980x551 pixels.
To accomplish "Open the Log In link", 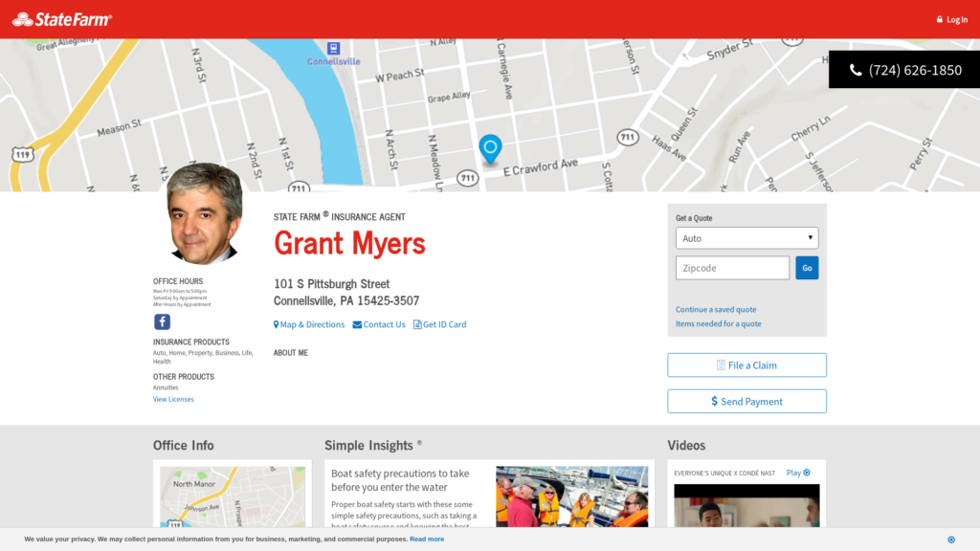I will point(951,19).
